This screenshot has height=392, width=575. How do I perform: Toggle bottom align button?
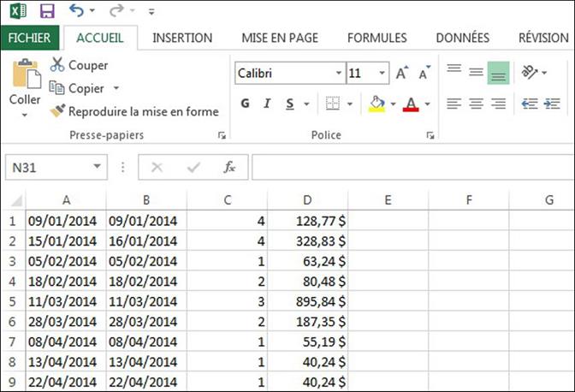(x=498, y=74)
